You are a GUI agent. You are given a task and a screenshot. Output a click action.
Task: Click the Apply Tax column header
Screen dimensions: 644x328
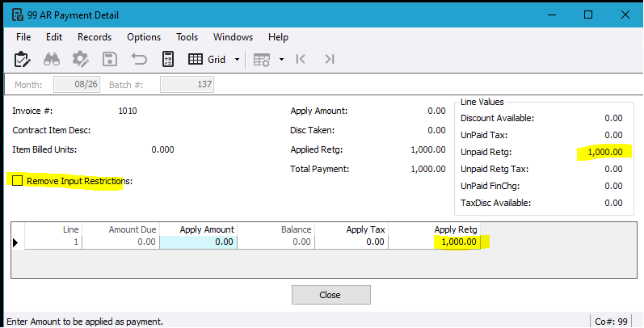[x=351, y=229]
